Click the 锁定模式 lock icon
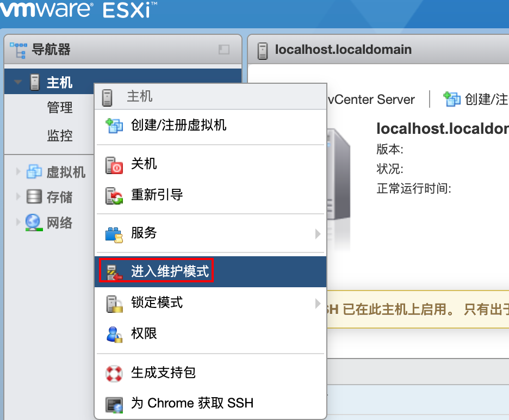Image resolution: width=509 pixels, height=420 pixels. [x=116, y=303]
